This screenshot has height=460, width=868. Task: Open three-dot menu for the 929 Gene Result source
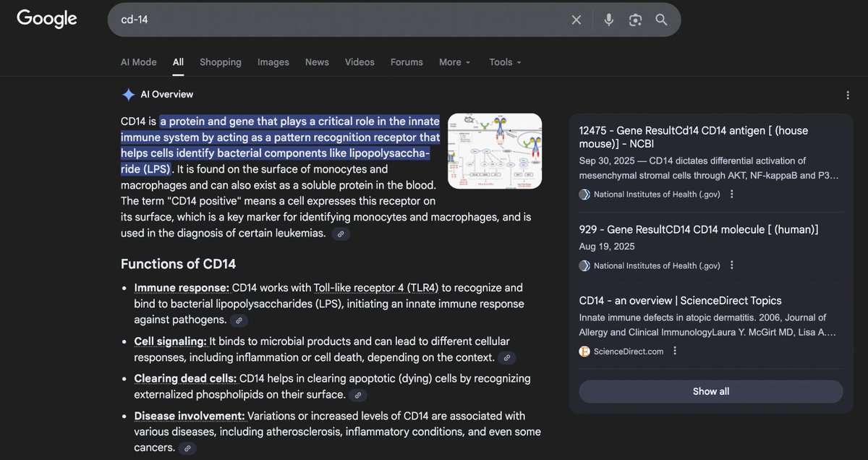coord(732,265)
